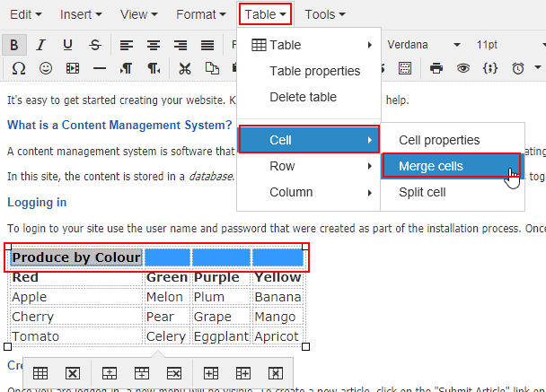Open the Verdana font family dropdown
Screen dimensions: 546x392
[x=424, y=45]
